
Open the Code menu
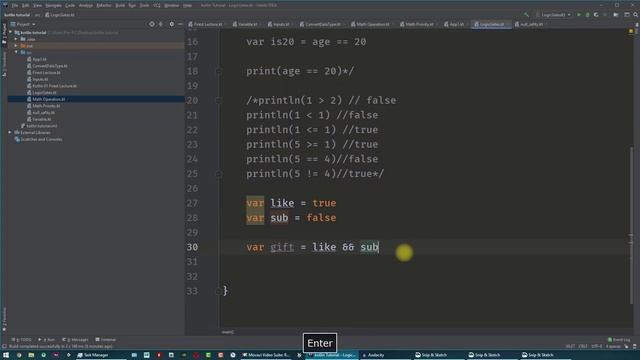(70, 5)
